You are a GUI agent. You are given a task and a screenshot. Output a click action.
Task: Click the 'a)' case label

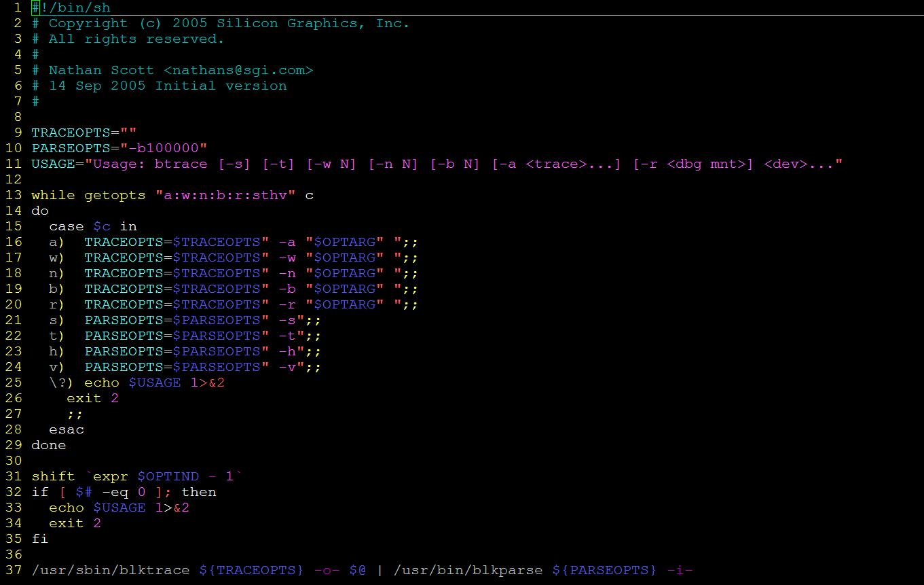[57, 242]
